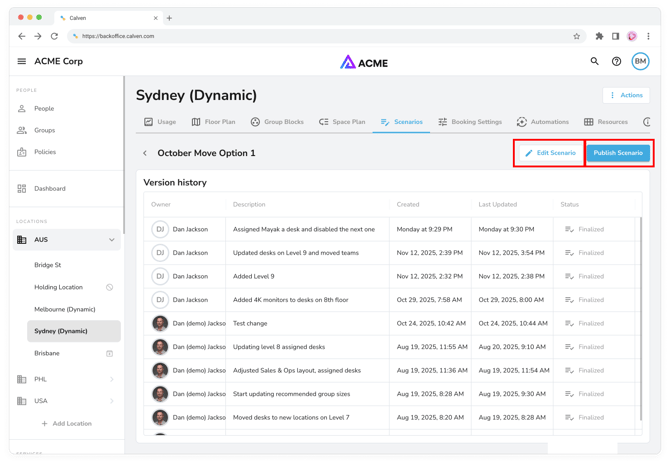
Task: Switch to the Floor Plan tab
Action: pos(213,122)
